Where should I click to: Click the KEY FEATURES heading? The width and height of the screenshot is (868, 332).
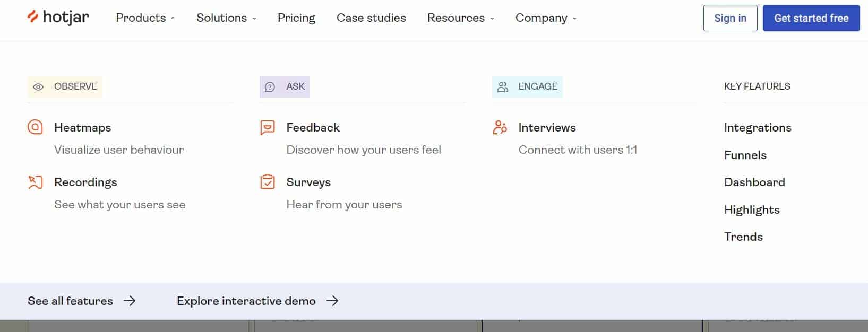click(x=757, y=86)
